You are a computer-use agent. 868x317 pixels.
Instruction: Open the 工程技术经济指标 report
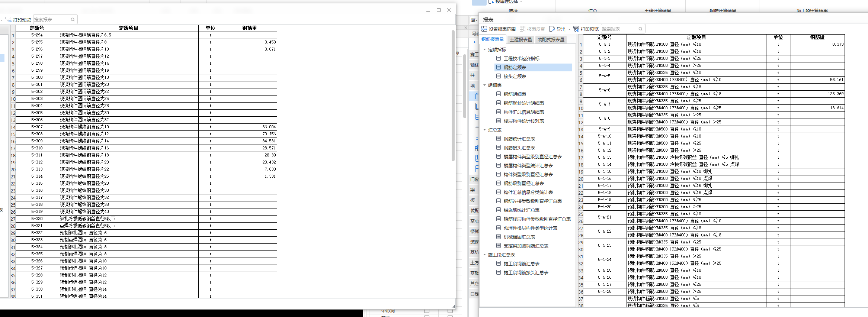(x=521, y=59)
